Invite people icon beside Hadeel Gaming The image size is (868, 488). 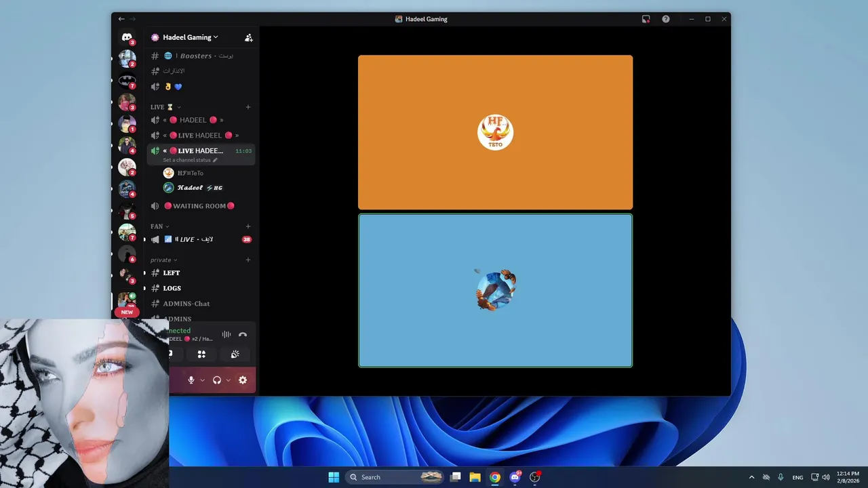coord(248,38)
